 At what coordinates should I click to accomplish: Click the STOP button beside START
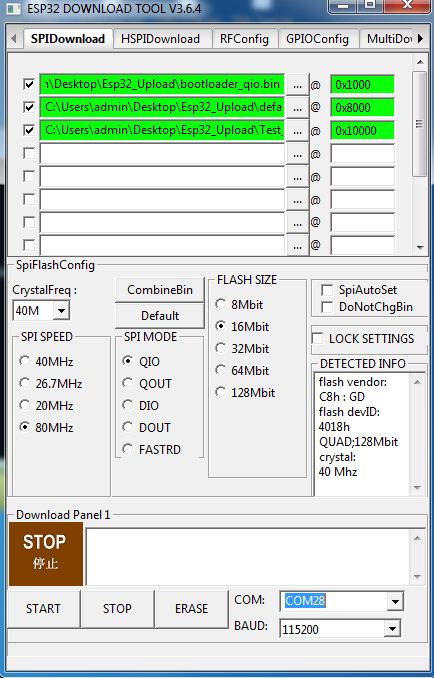click(x=117, y=609)
